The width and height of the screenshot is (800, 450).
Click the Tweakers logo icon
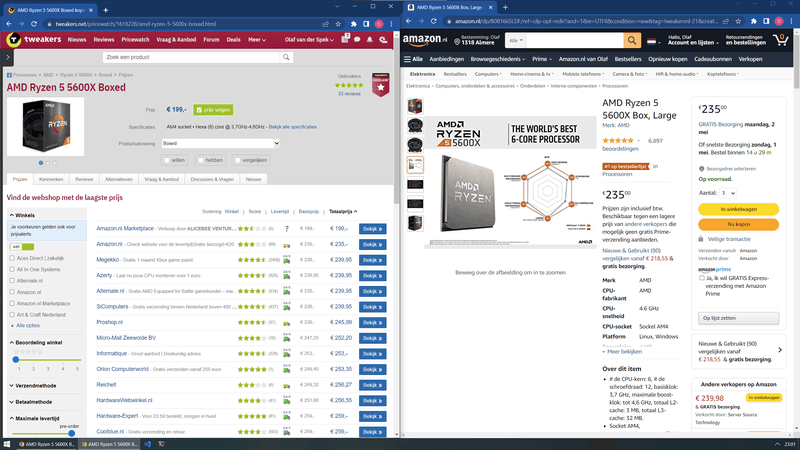14,39
